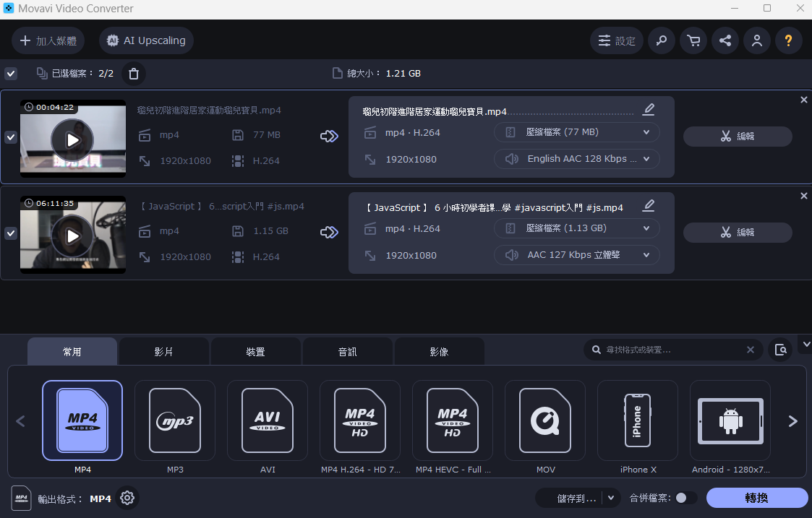812x518 pixels.
Task: Open the user account icon
Action: tap(756, 40)
